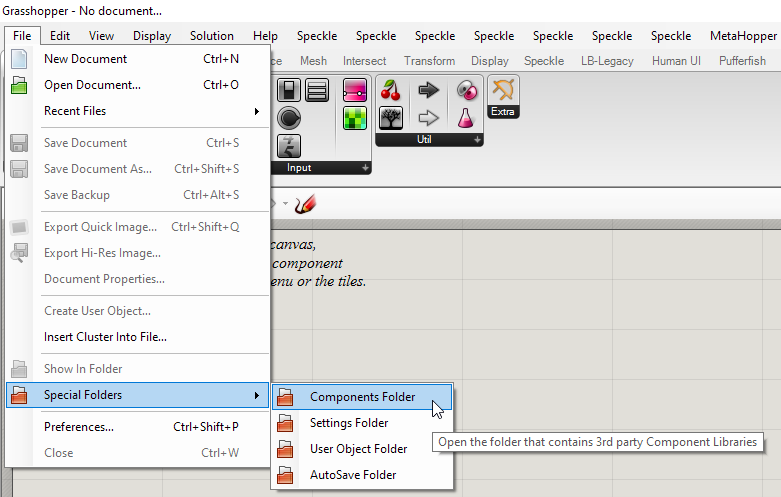
Task: Choose Open Document... menu entry
Action: (137, 85)
